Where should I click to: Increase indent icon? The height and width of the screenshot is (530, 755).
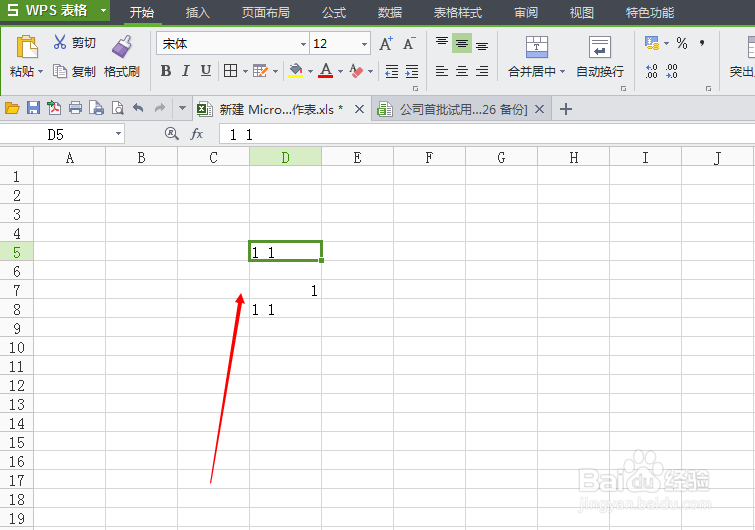tap(412, 71)
